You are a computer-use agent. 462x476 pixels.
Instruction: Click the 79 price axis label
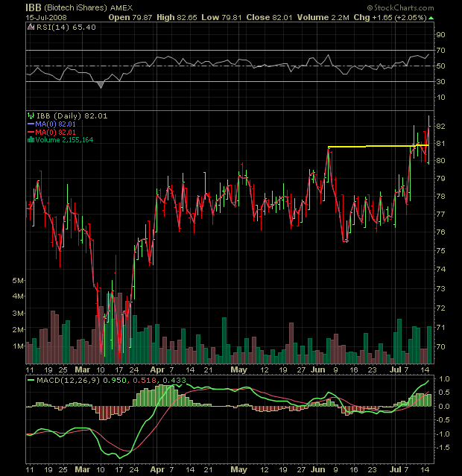tap(440, 179)
